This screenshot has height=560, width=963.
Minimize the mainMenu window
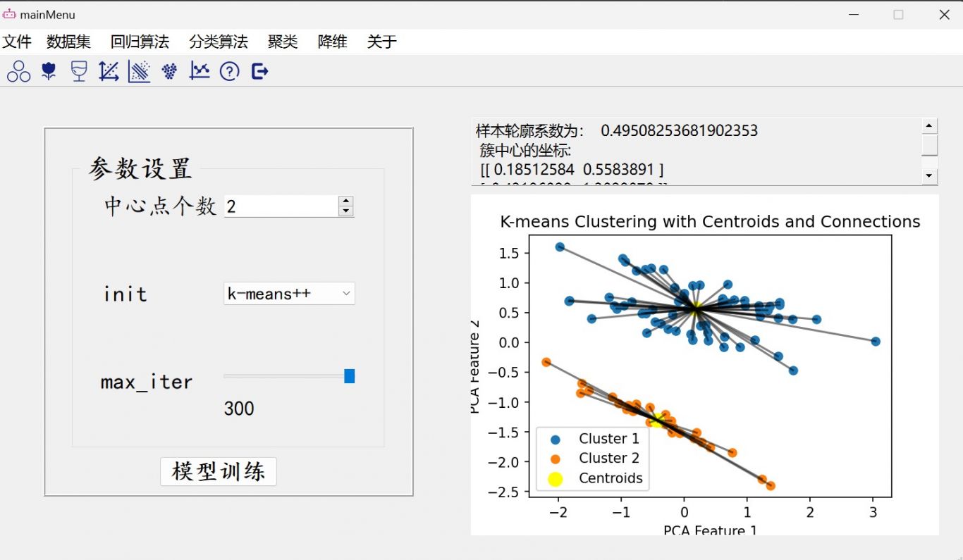(854, 14)
